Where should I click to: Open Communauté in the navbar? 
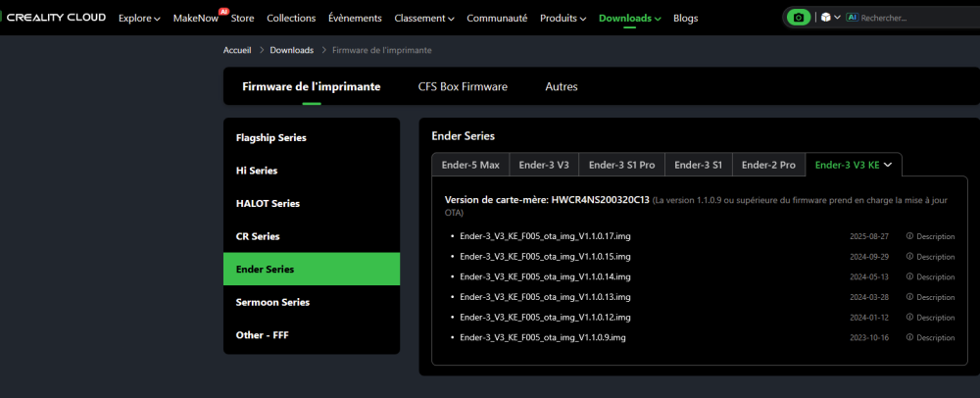[x=497, y=18]
